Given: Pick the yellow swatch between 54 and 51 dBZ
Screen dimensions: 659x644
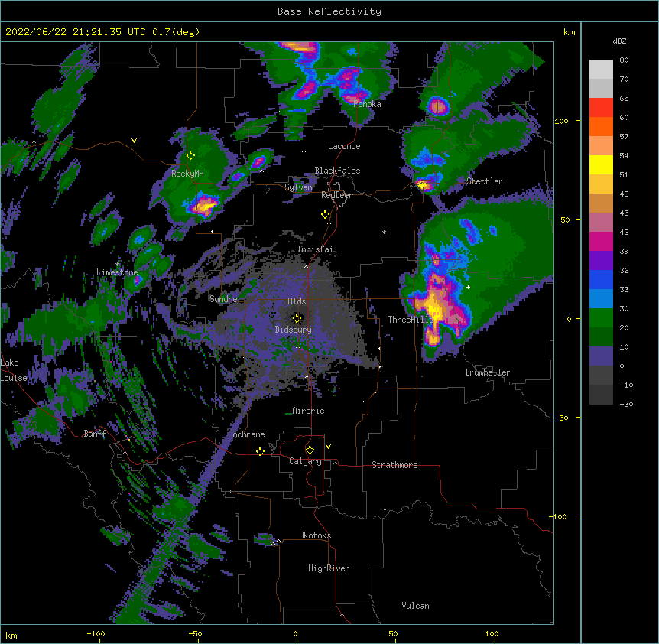Looking at the screenshot, I should tap(601, 164).
